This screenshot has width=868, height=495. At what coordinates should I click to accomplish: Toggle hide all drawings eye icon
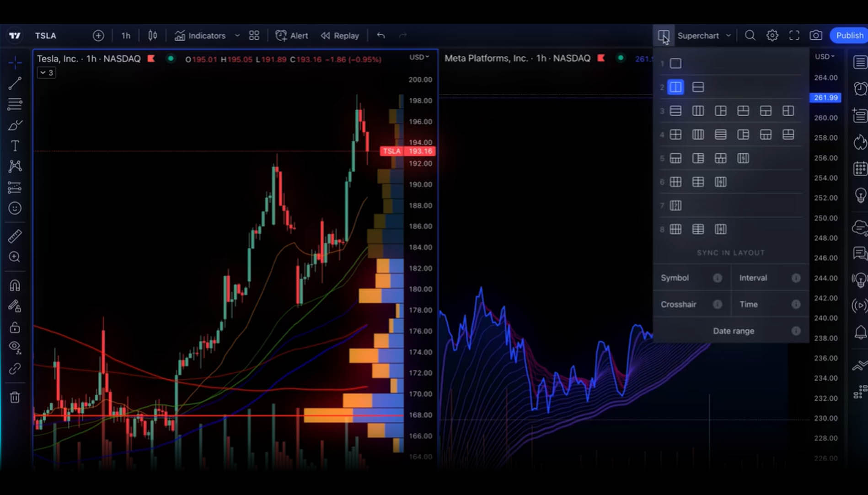15,347
